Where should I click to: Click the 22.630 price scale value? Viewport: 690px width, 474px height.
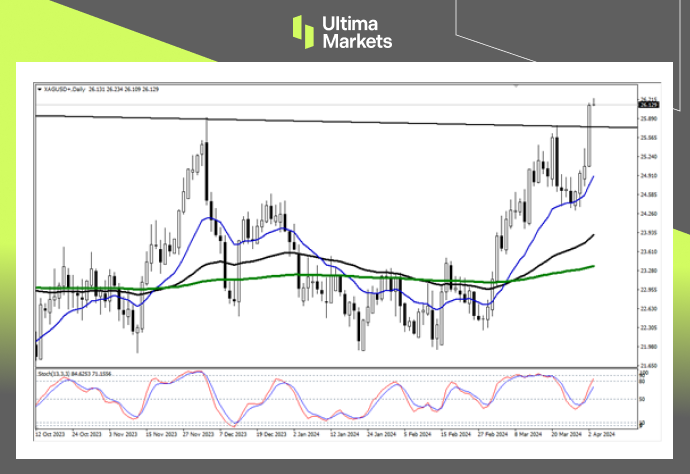648,309
